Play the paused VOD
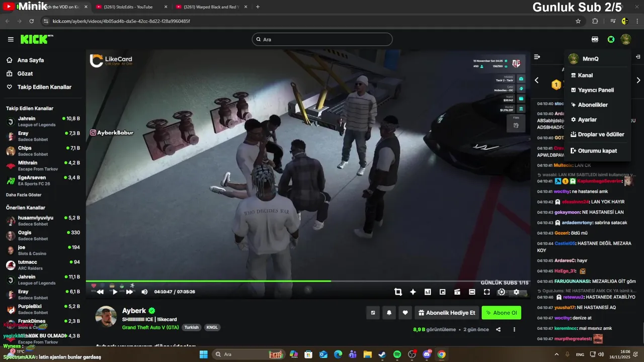Viewport: 644px width, 362px height. pos(115,292)
